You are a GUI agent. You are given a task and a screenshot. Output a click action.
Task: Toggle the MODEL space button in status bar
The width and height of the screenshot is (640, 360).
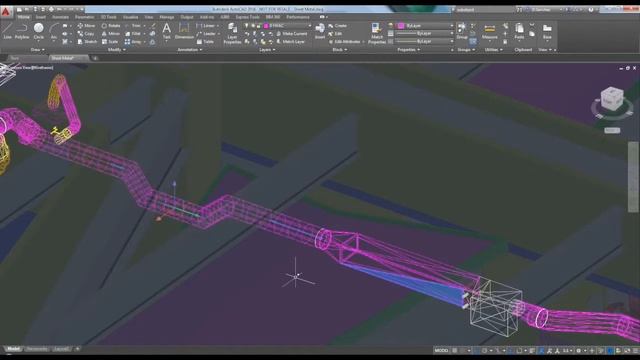pyautogui.click(x=441, y=351)
